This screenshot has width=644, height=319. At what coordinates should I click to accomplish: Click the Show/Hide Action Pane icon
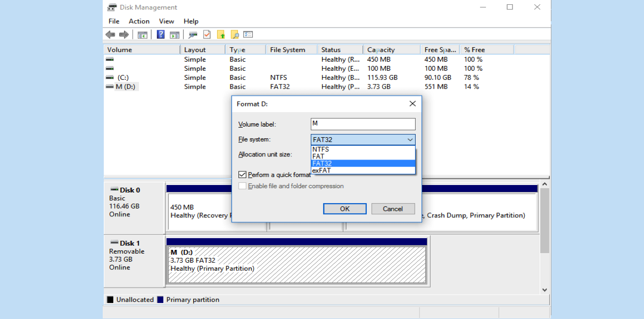tap(175, 35)
